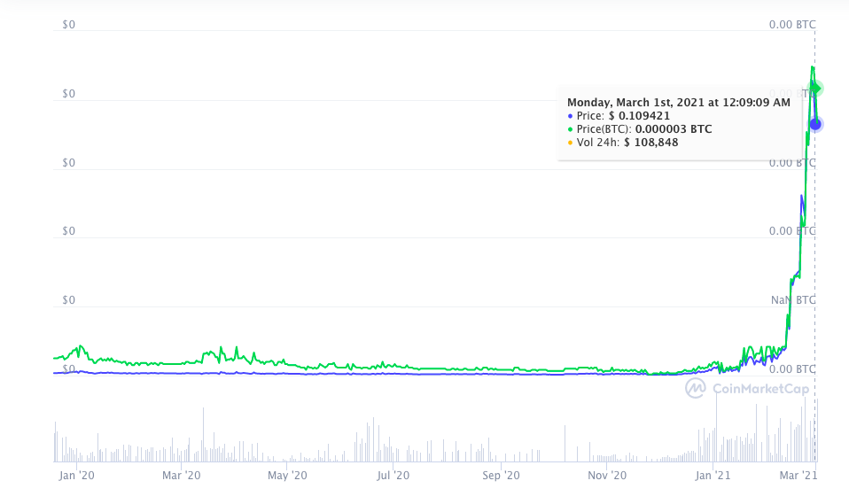Click the orange bullet beside Vol 24h

tap(570, 143)
